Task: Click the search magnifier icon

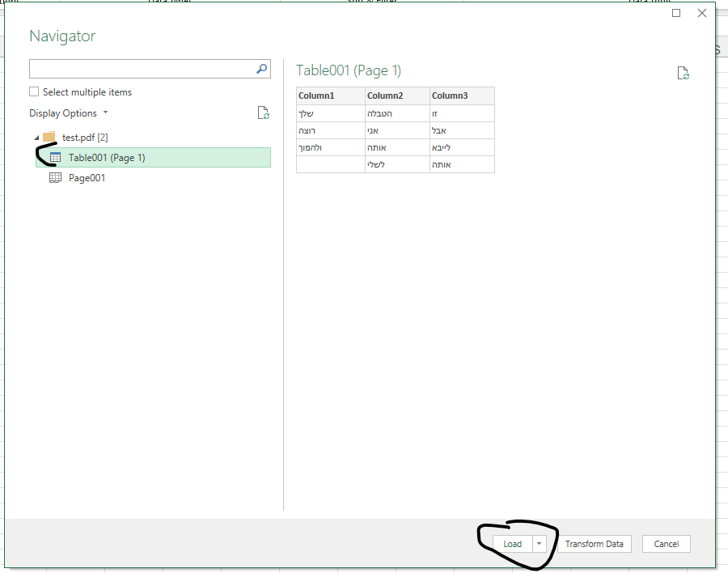Action: [261, 69]
